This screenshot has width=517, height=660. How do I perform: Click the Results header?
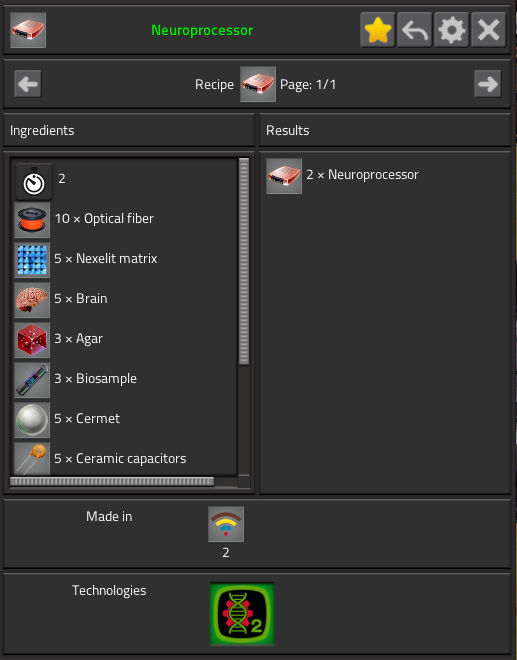click(288, 130)
